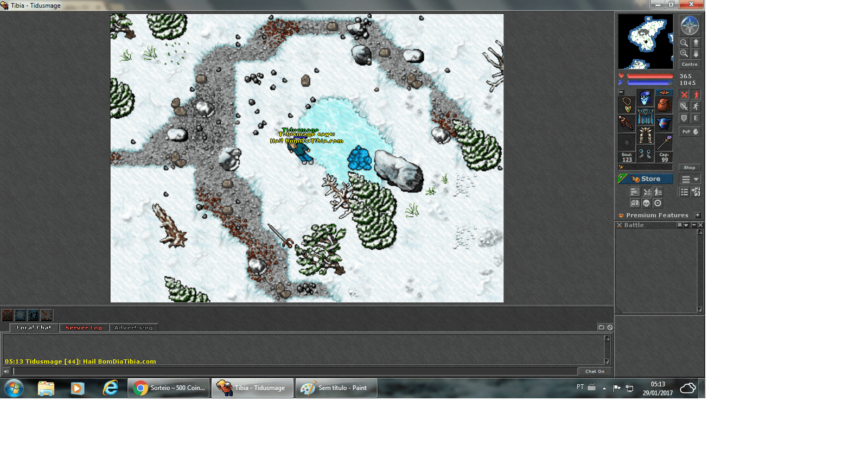Click the Stop button
This screenshot has width=868, height=476.
tap(690, 167)
